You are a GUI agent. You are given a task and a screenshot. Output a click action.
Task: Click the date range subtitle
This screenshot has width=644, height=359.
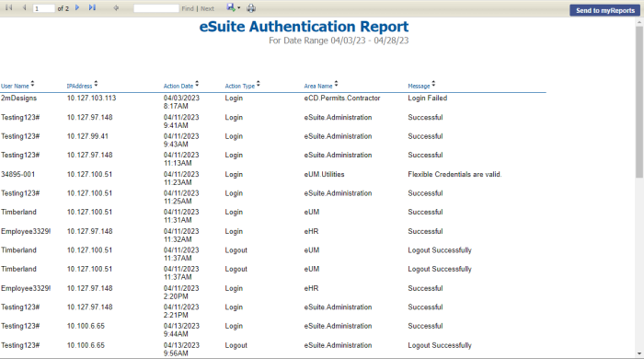(x=339, y=41)
